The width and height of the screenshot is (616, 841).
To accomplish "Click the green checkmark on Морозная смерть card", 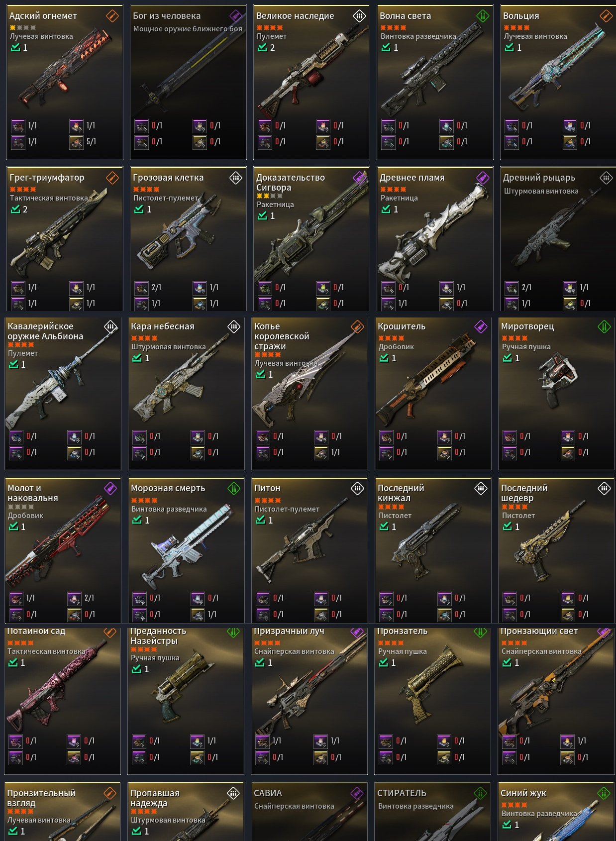I will click(137, 520).
